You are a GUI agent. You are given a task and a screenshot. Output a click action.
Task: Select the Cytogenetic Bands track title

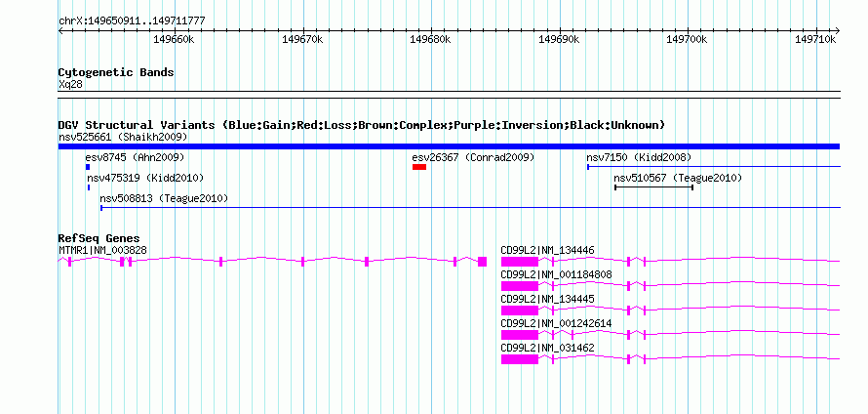point(116,72)
